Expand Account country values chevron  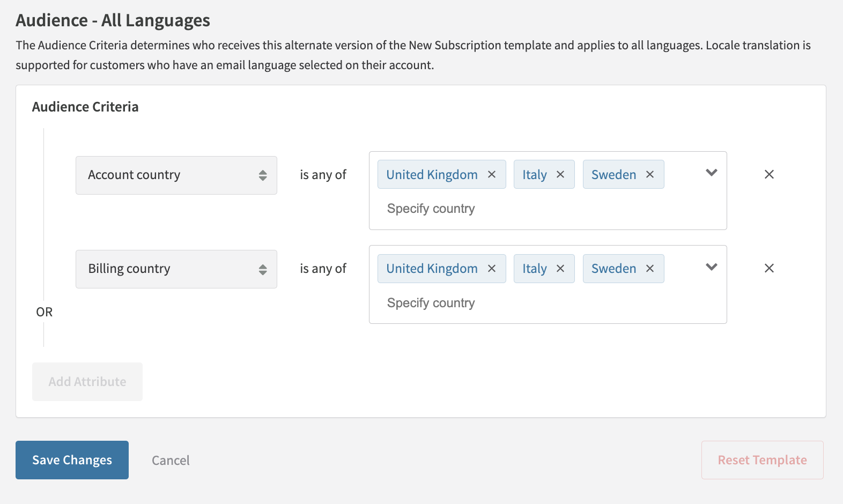712,173
